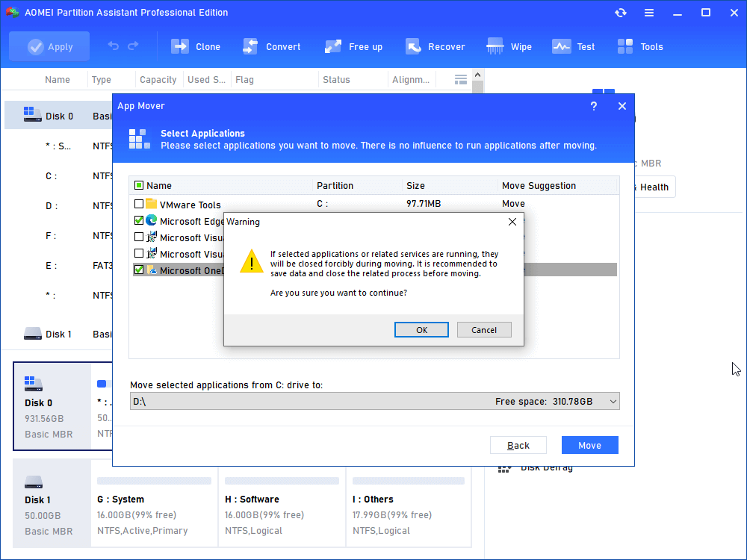
Task: Close the App Mover dialog
Action: pyautogui.click(x=622, y=106)
